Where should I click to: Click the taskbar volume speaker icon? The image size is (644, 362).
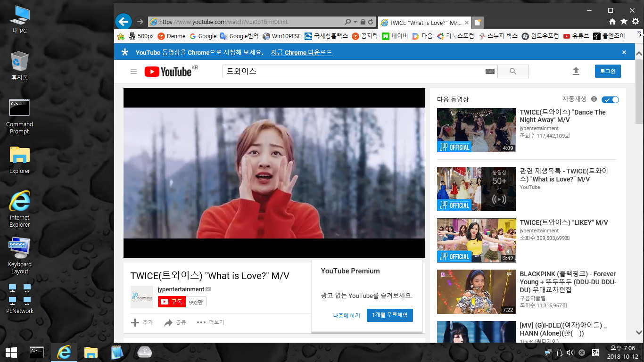(570, 353)
